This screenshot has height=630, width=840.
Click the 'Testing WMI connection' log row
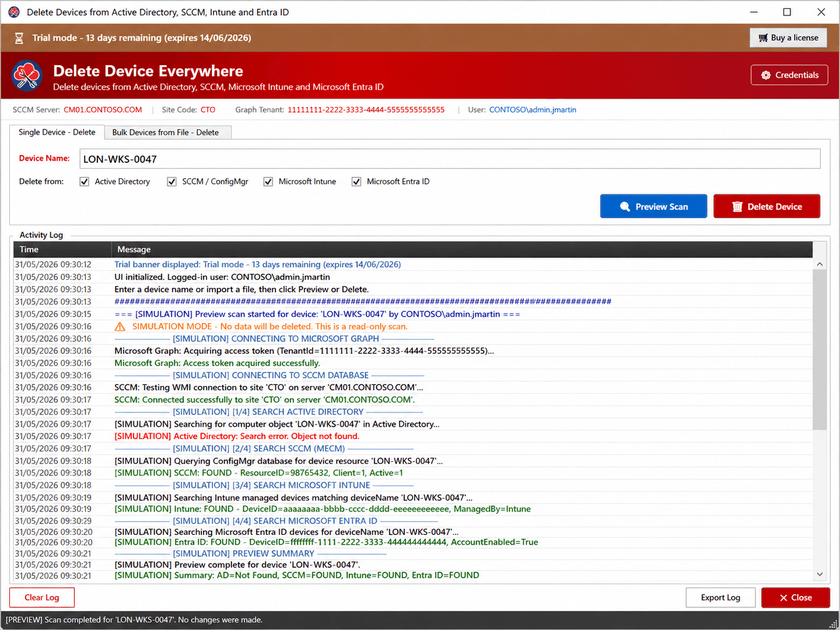click(x=413, y=388)
